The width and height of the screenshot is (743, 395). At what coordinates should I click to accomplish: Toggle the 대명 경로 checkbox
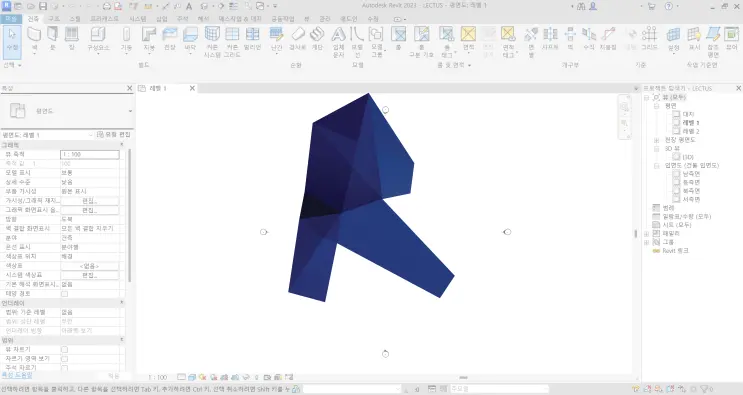coord(64,294)
